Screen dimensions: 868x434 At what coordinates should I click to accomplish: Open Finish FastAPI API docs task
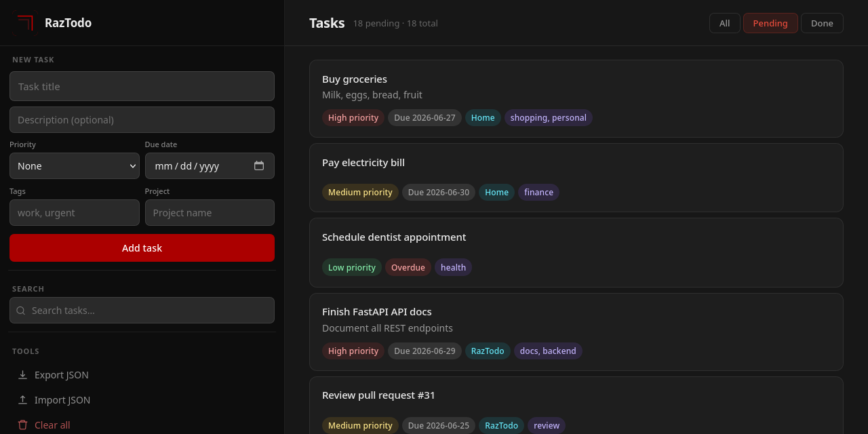[377, 312]
